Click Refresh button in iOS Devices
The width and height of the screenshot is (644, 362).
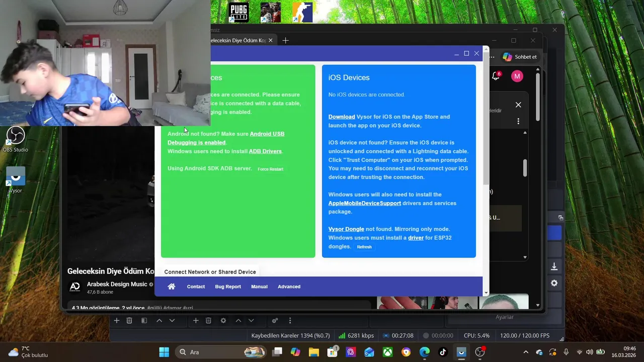(364, 247)
